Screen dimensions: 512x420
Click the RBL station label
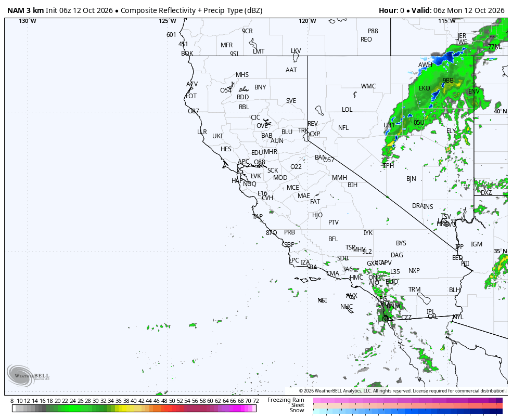[x=244, y=107]
